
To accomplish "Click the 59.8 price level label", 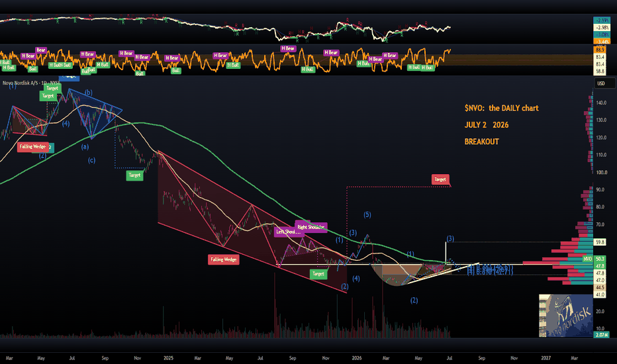I will click(x=600, y=242).
